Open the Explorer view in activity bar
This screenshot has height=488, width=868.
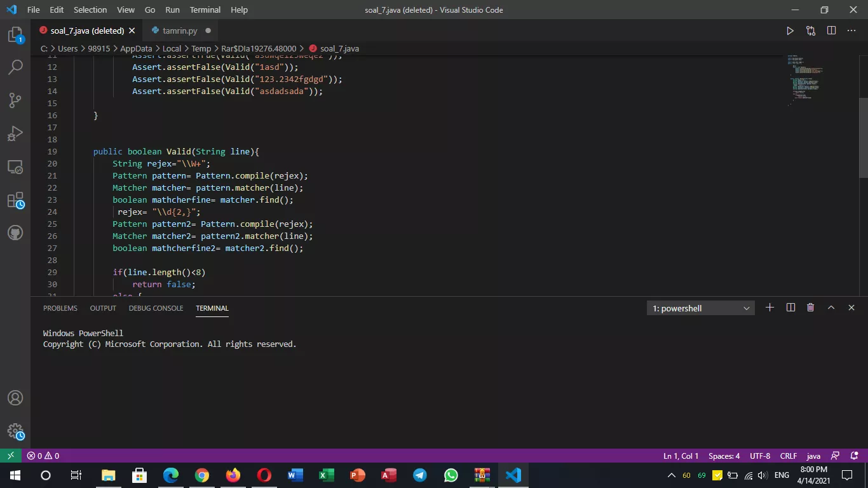click(15, 35)
